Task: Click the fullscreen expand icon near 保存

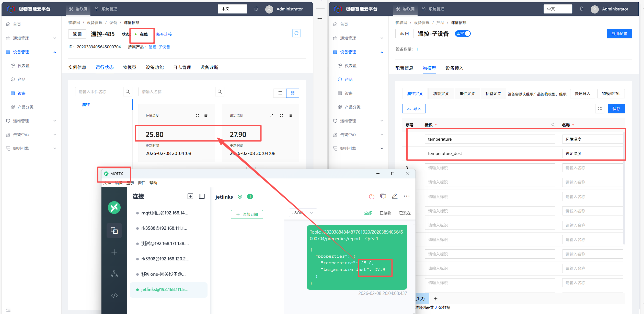Action: [x=600, y=108]
